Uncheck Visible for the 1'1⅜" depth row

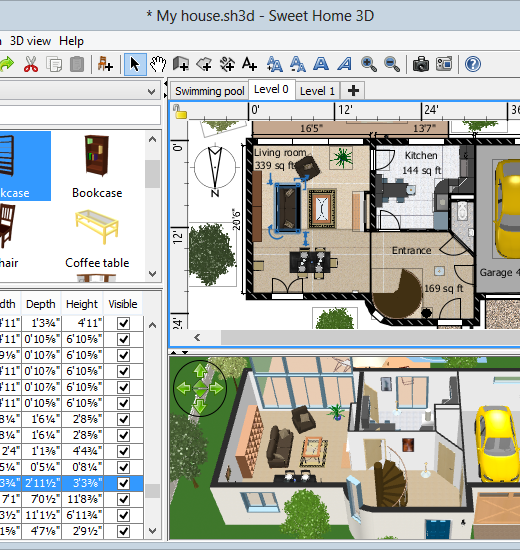click(x=124, y=451)
